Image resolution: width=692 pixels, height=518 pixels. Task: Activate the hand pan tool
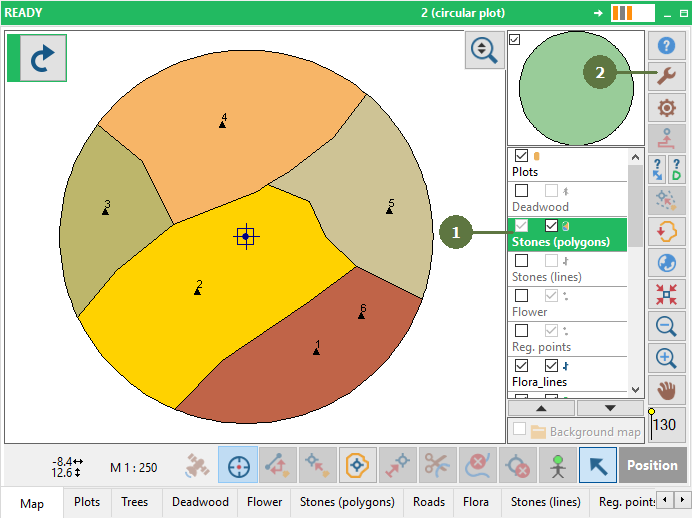[667, 389]
